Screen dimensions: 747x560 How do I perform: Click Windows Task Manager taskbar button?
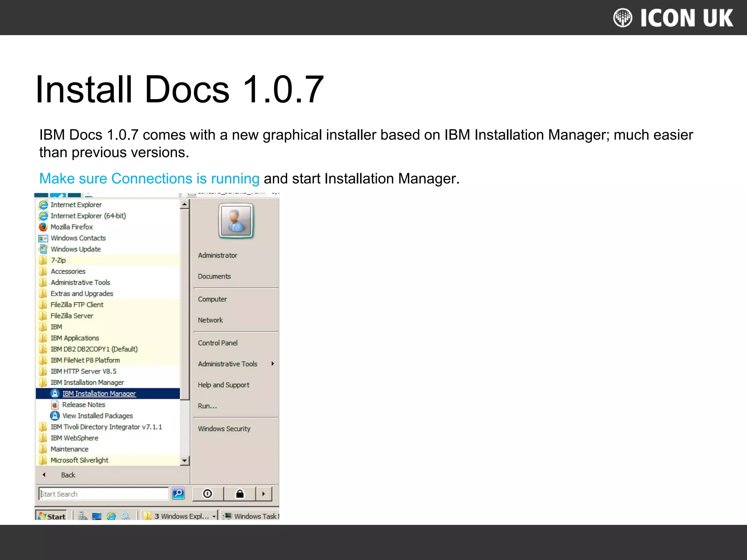pos(250,516)
